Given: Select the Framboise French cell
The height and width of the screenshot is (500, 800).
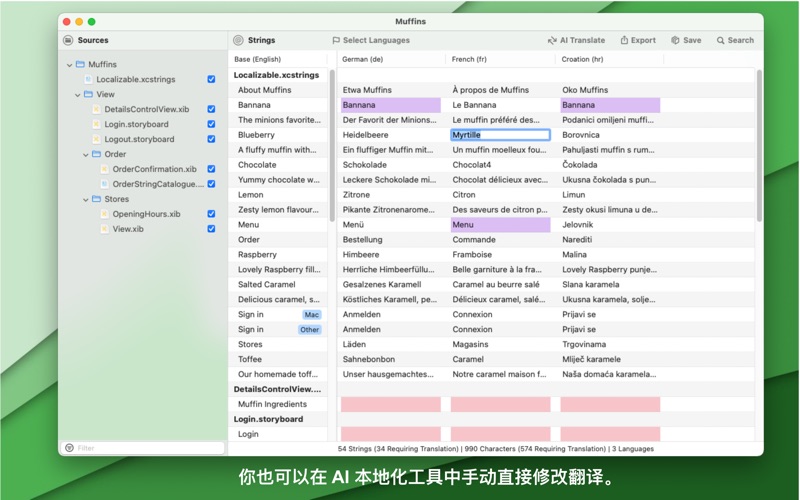Looking at the screenshot, I should 501,255.
